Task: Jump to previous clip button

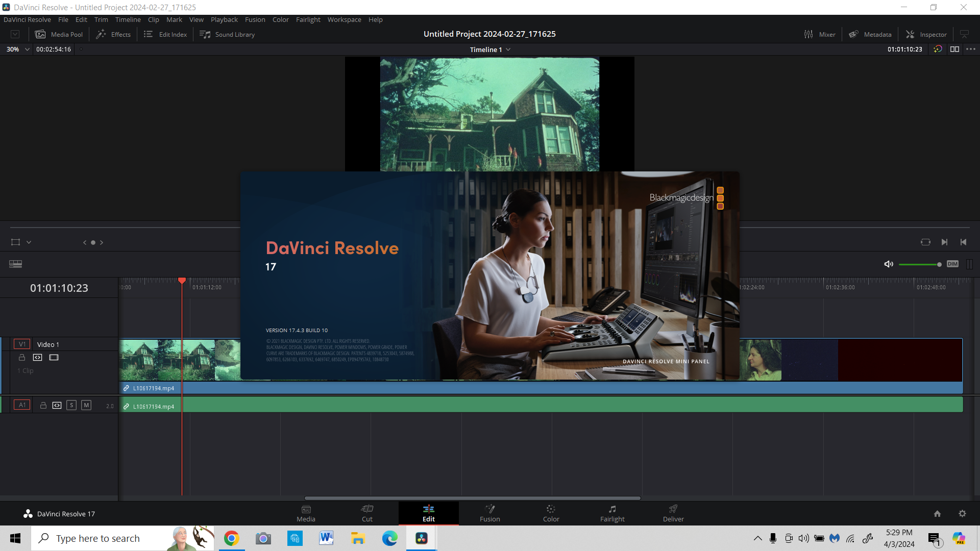Action: pyautogui.click(x=963, y=242)
